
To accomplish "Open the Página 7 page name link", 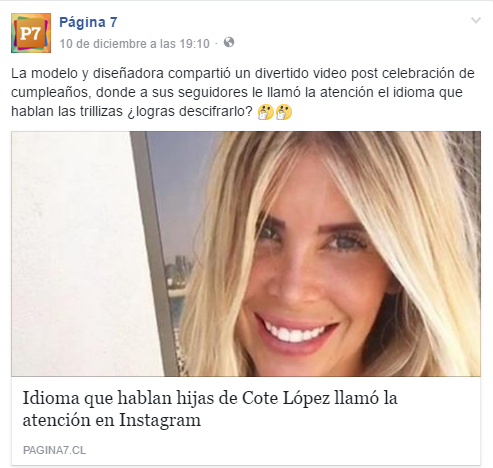I will (88, 22).
